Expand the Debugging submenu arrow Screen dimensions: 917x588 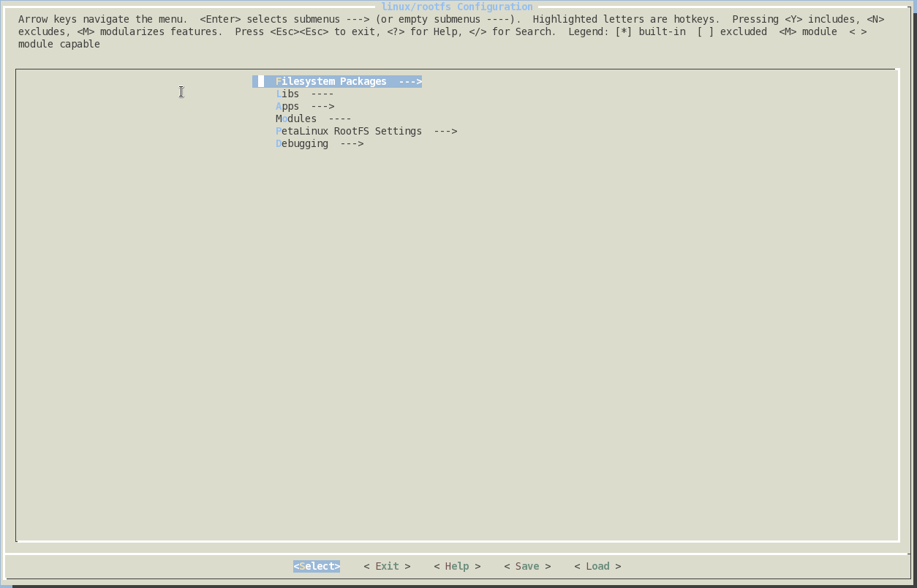tap(352, 144)
